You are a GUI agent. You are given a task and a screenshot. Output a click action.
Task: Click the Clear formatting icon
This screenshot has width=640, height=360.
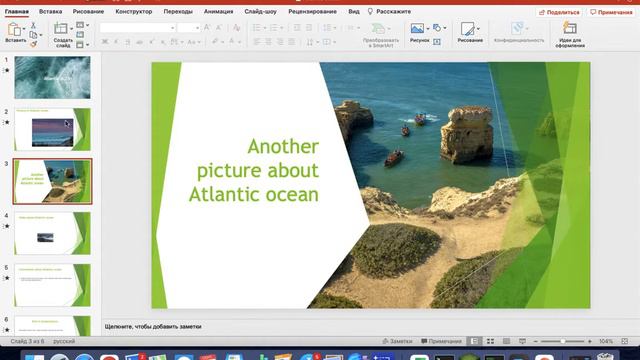coord(236,28)
